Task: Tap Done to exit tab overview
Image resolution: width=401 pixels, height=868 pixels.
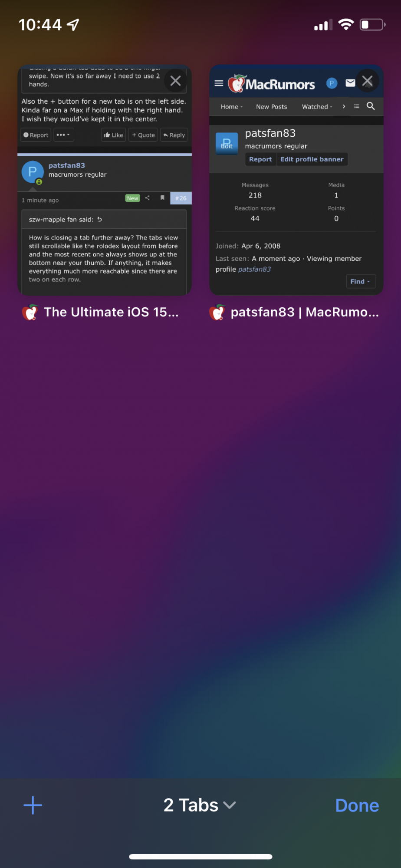Action: click(x=357, y=806)
